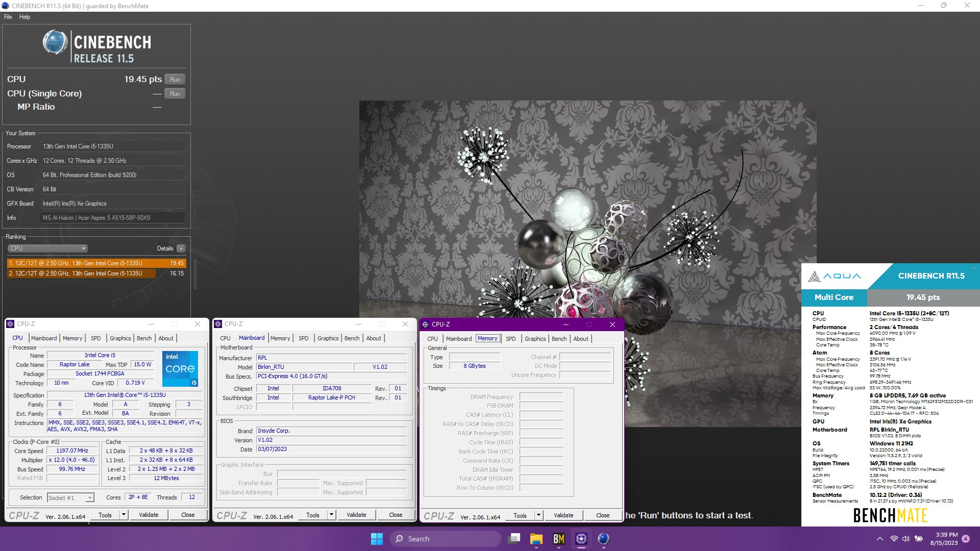Open CPU tab in purple CPU-Z window
Screen dimensions: 980x551
coord(432,339)
